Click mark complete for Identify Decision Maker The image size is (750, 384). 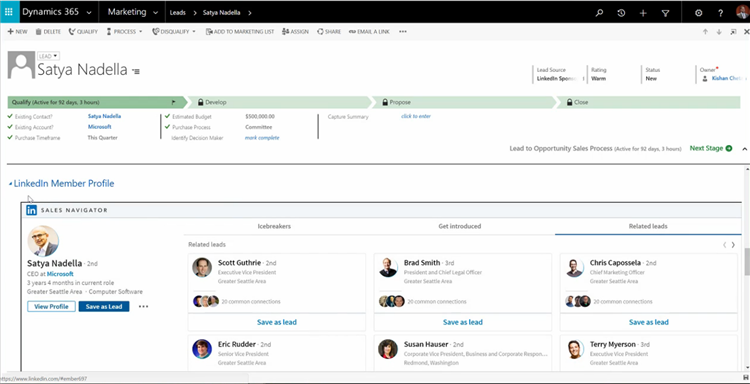click(262, 138)
